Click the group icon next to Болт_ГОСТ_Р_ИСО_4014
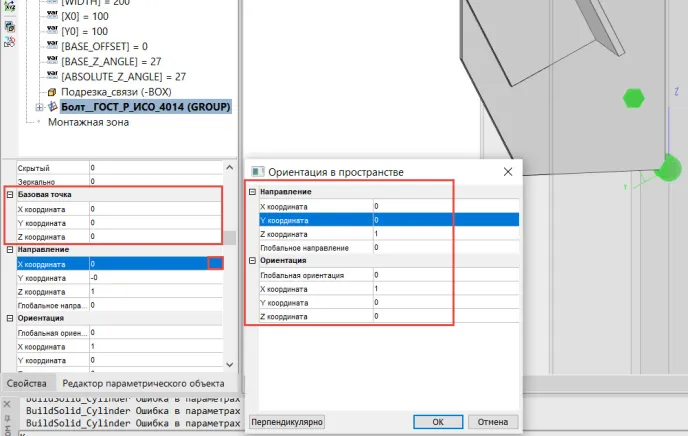The height and width of the screenshot is (436, 688). tap(53, 106)
